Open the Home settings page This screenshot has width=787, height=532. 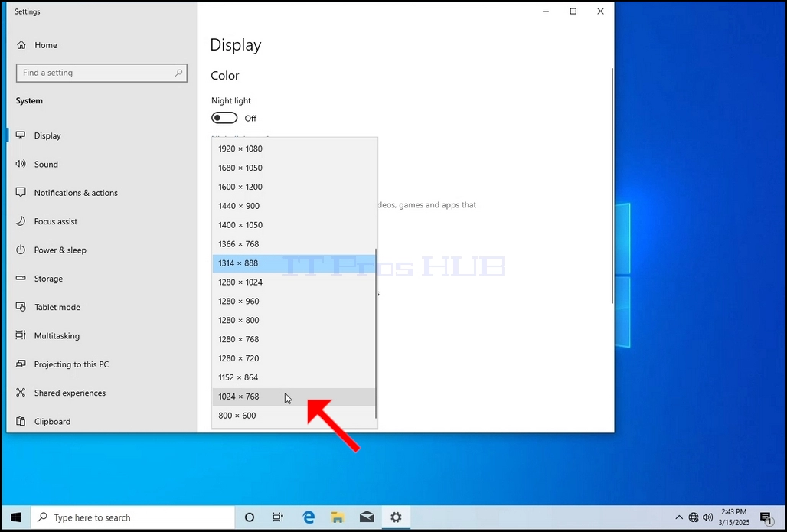coord(45,45)
